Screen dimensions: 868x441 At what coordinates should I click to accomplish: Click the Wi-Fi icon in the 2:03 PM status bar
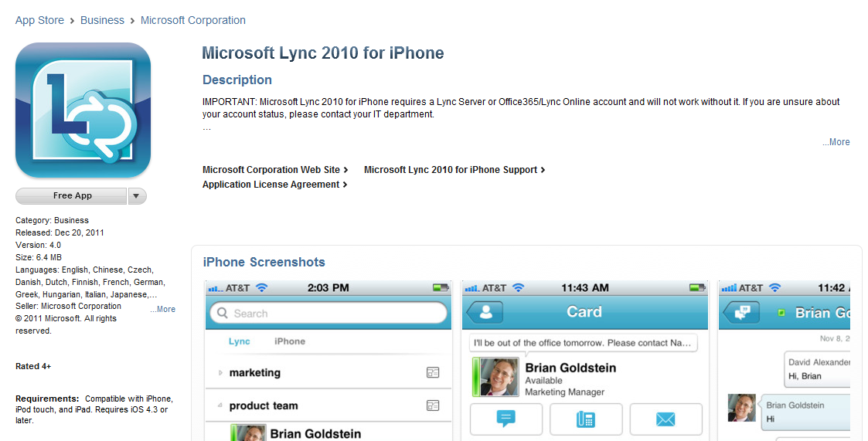tap(262, 288)
